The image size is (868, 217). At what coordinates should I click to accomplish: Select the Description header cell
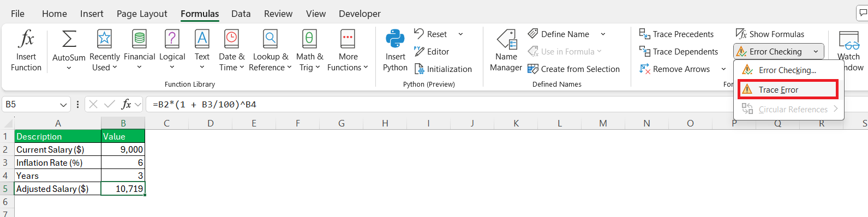(x=58, y=136)
